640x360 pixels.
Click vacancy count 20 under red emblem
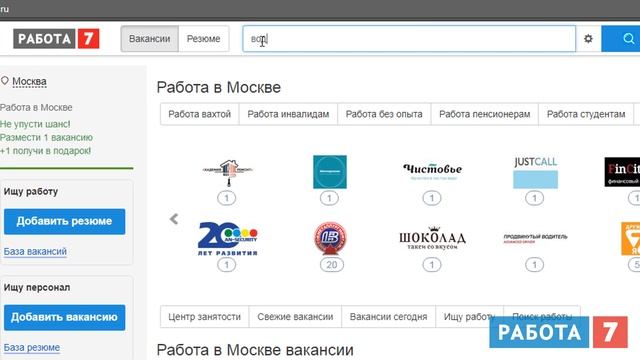click(x=332, y=265)
